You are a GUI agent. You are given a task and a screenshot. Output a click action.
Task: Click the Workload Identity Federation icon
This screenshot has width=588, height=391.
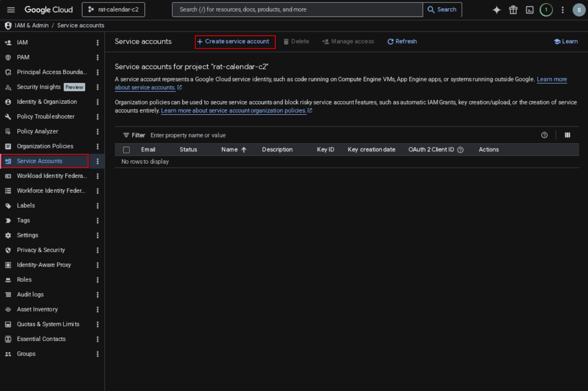8,176
